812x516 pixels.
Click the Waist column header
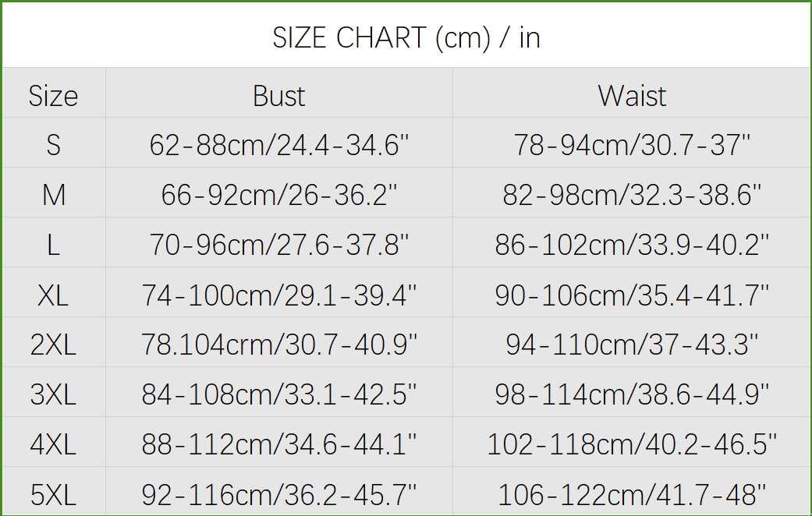(x=632, y=96)
